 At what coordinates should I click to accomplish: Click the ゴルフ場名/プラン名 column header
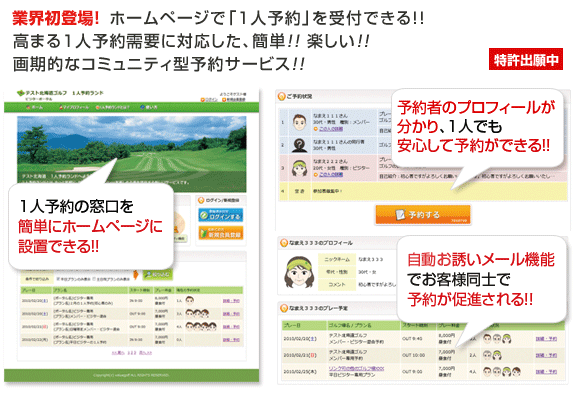[x=363, y=325]
